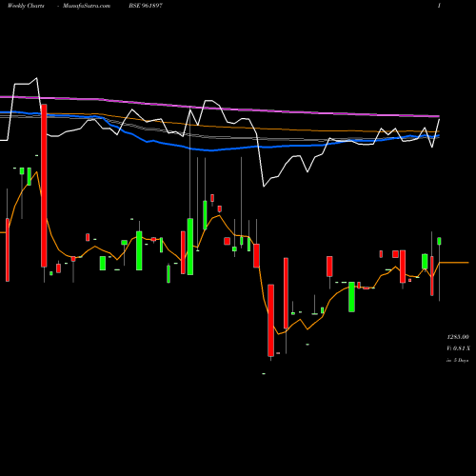This screenshot has width=476, height=476.
Task: Click the "in 5 Days" text
Action: 457,360
